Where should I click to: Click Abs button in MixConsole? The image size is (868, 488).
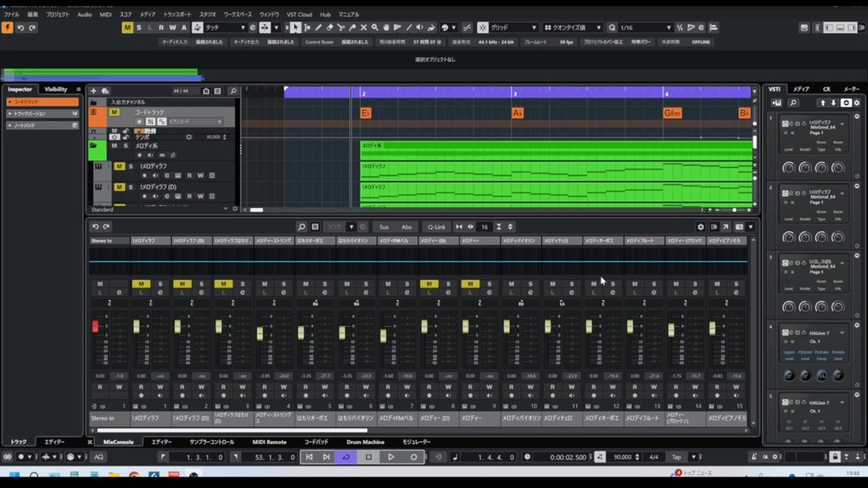click(407, 227)
